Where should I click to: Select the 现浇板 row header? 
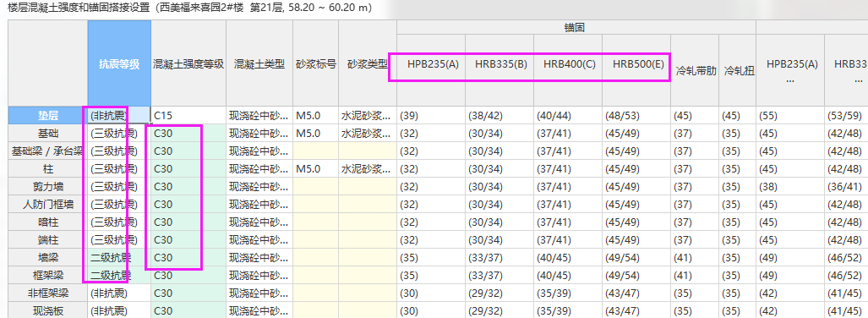[48, 310]
